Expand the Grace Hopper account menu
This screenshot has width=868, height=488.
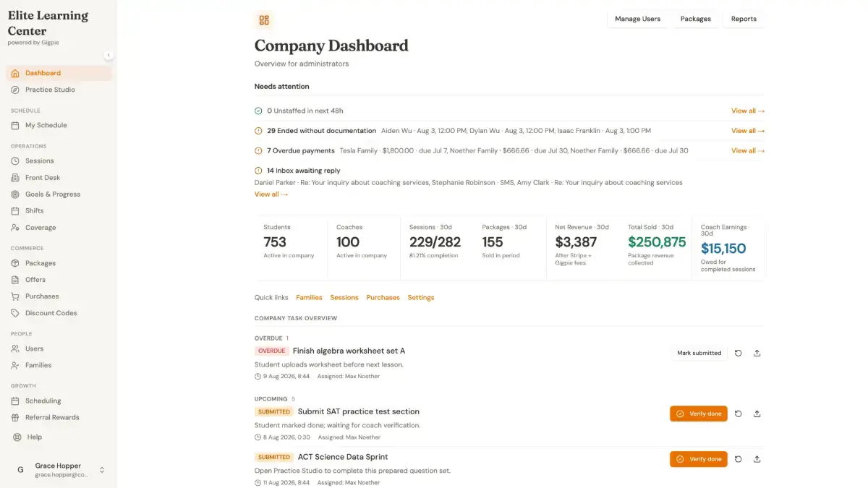click(102, 470)
